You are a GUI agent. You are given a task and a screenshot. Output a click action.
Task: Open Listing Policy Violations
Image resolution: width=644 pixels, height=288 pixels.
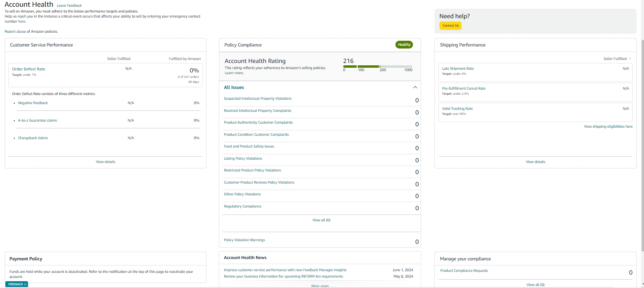(243, 158)
